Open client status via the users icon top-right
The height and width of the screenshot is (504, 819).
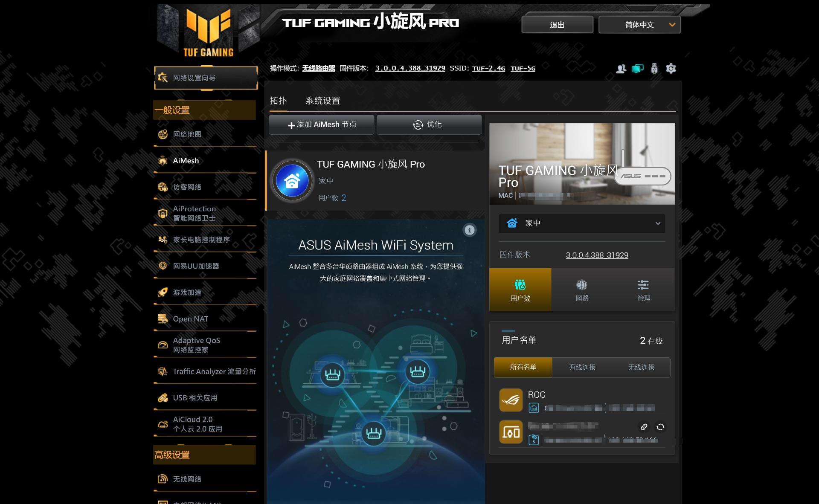(x=620, y=68)
